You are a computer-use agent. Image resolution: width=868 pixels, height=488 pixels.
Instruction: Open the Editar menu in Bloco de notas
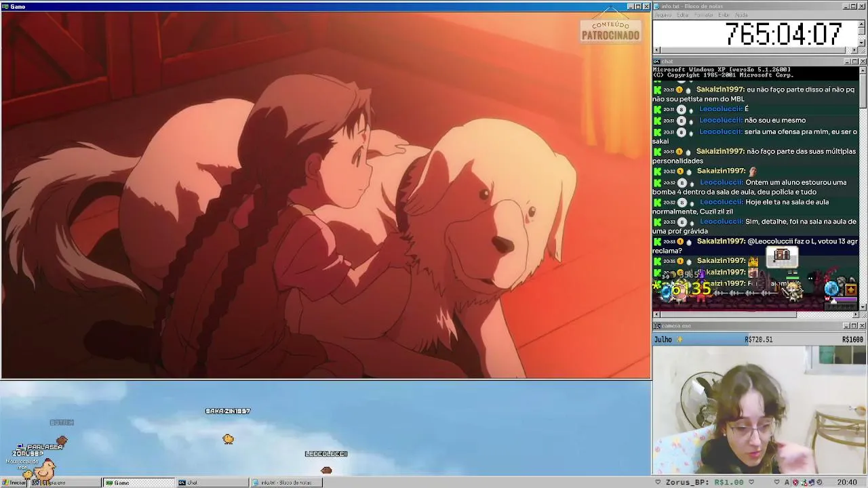pos(682,15)
